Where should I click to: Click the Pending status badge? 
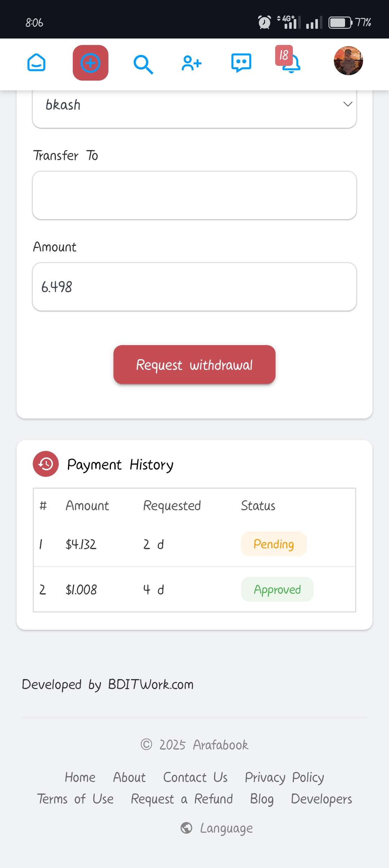(x=274, y=544)
